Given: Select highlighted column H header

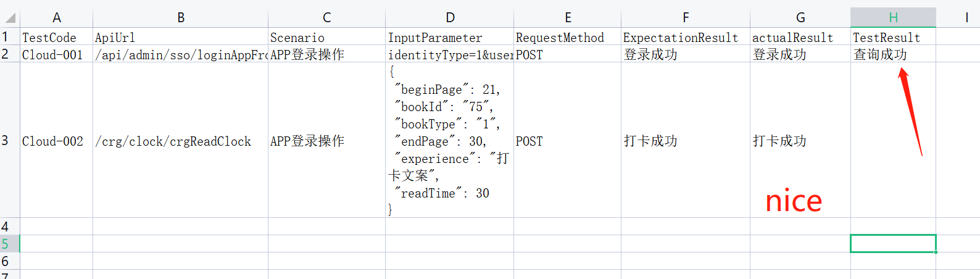Looking at the screenshot, I should coord(894,17).
